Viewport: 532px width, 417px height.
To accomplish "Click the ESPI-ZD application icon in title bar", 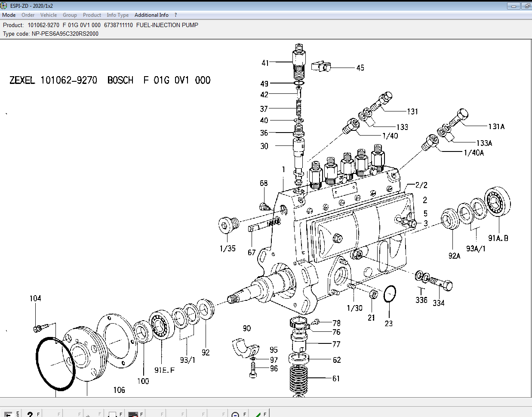I will [4, 6].
